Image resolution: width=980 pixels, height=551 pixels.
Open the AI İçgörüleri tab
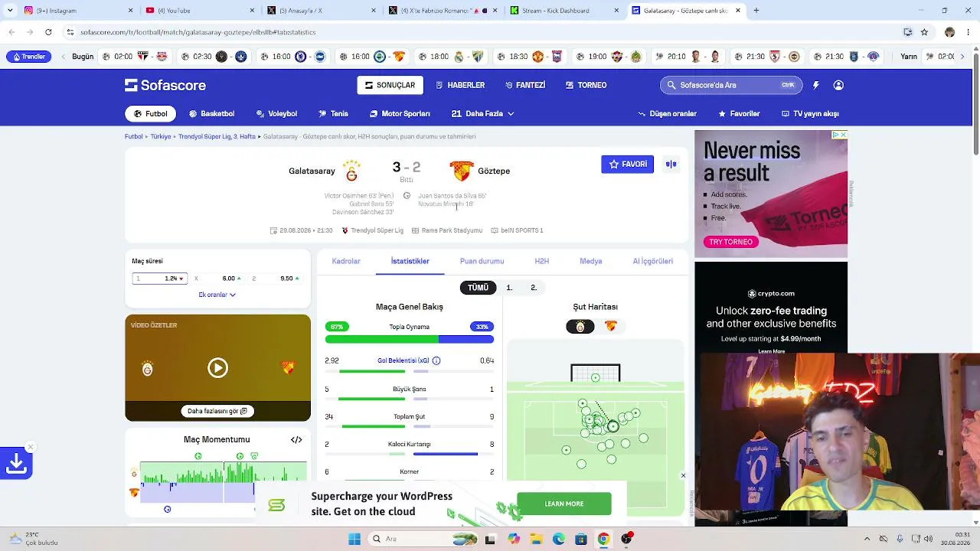click(653, 261)
